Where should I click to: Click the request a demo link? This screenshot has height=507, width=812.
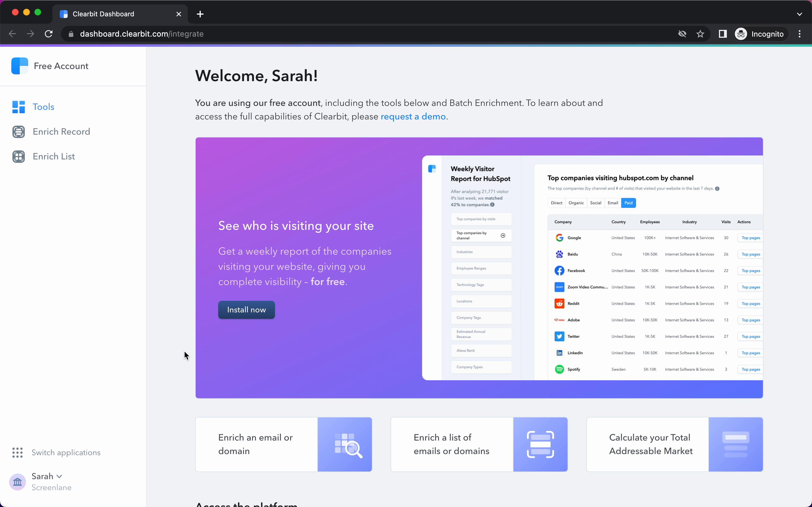tap(413, 116)
